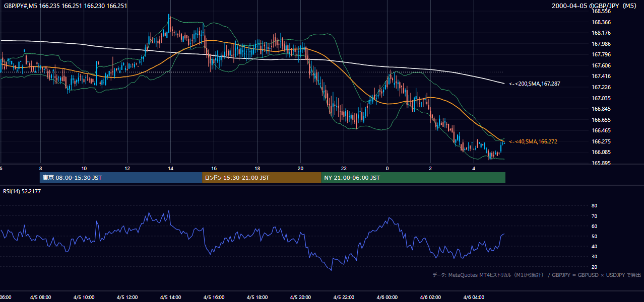Click the Tokyo 08:00-15:30 JST session bar
Screen dimensions: 644x302
tap(121, 178)
